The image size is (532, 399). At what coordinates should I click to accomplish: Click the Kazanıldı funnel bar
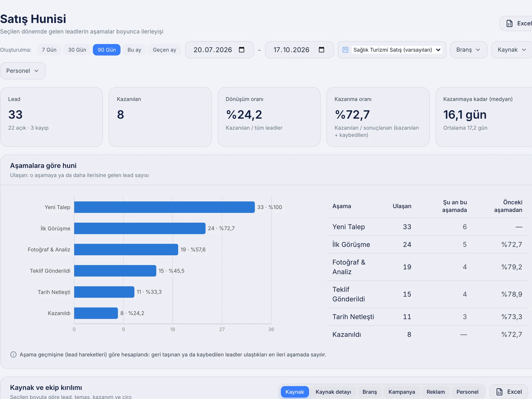[96, 313]
